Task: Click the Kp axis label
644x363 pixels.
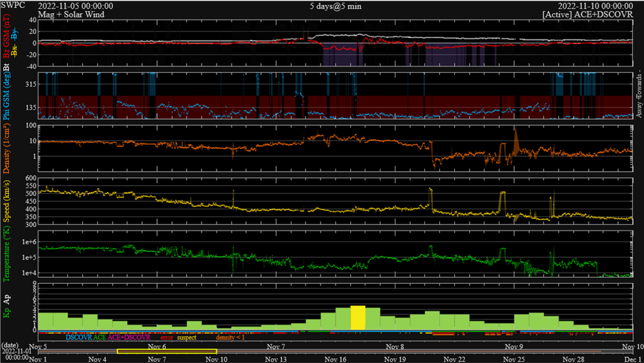Action: coord(7,313)
